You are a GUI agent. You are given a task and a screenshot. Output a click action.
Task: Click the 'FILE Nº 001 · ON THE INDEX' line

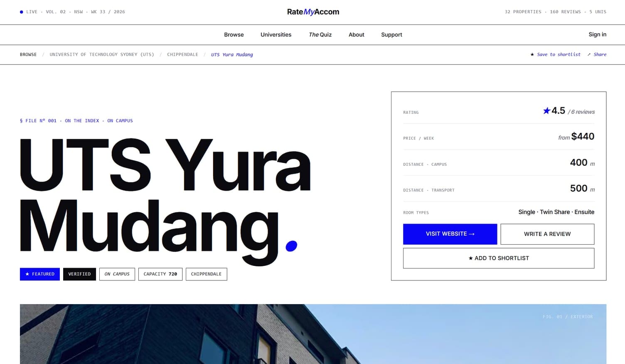tap(76, 121)
